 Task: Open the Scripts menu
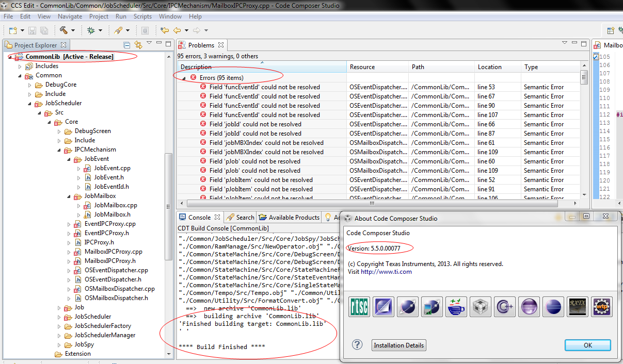tap(142, 16)
